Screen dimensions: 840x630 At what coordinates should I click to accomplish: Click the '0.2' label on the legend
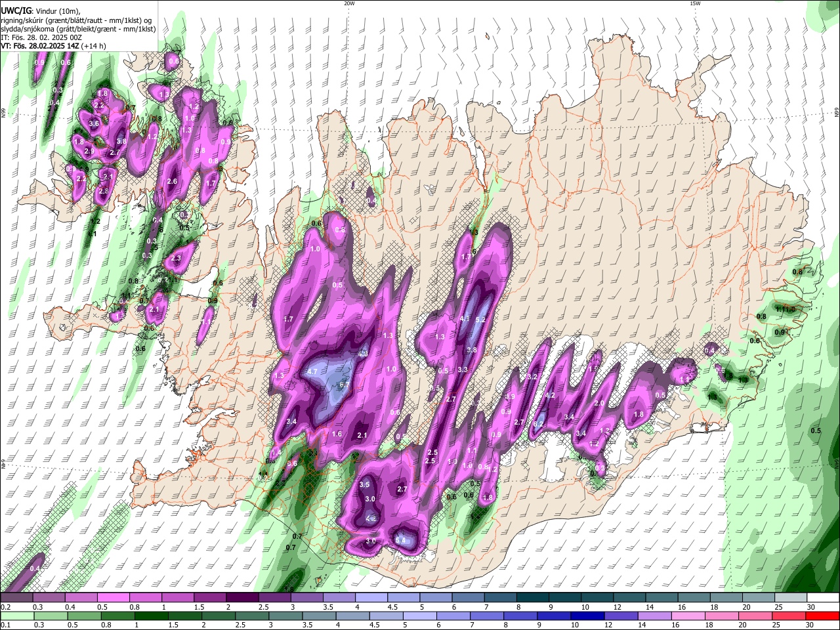[x=5, y=607]
